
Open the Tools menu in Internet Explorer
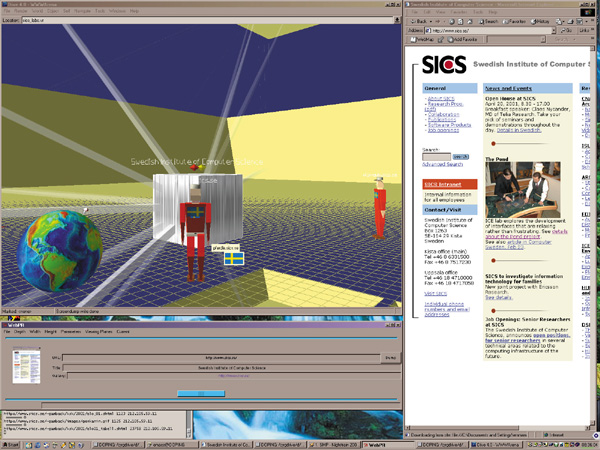478,12
